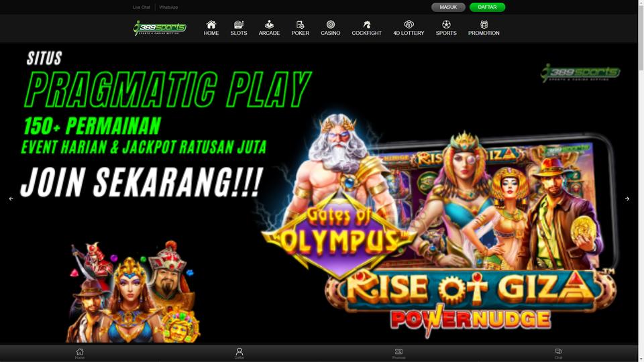This screenshot has height=362, width=644.
Task: Click the page vertical scrollbar thumb
Action: pyautogui.click(x=641, y=37)
